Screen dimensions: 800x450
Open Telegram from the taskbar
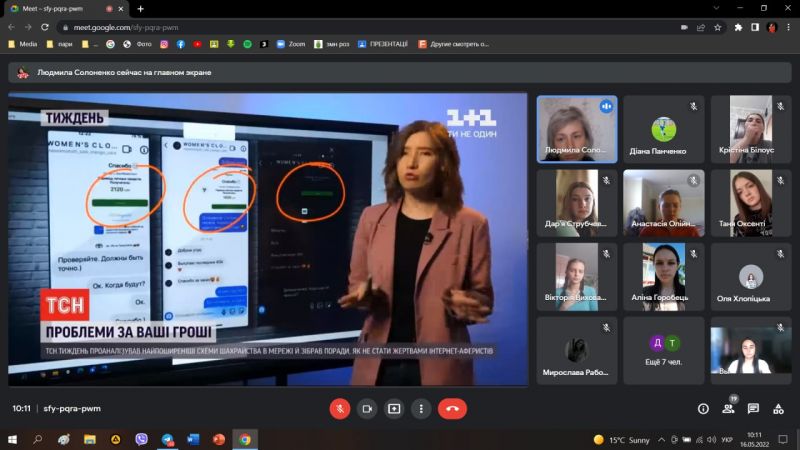coord(167,439)
